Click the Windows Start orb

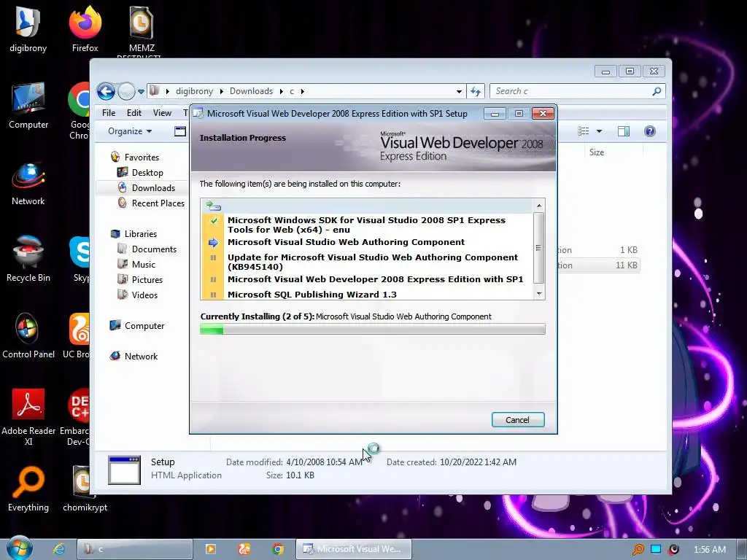click(x=19, y=548)
